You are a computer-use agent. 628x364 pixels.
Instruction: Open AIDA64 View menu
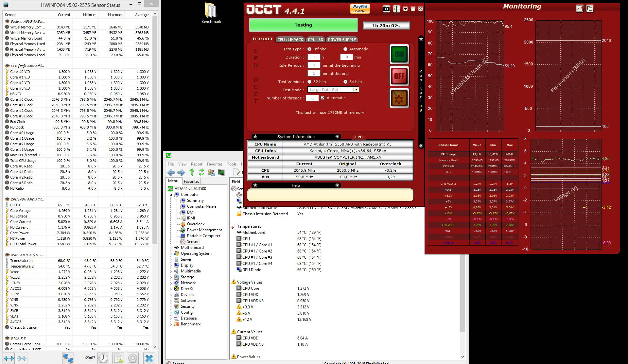coord(182,164)
